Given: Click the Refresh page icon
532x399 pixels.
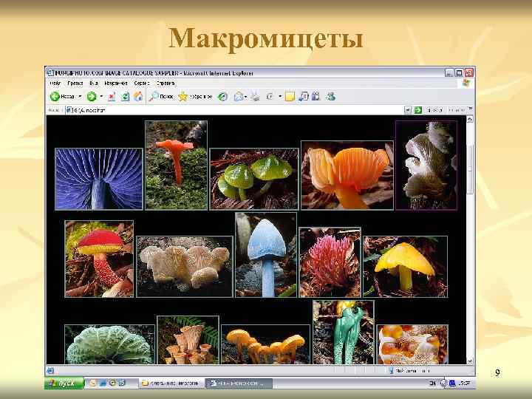Looking at the screenshot, I should [x=125, y=97].
